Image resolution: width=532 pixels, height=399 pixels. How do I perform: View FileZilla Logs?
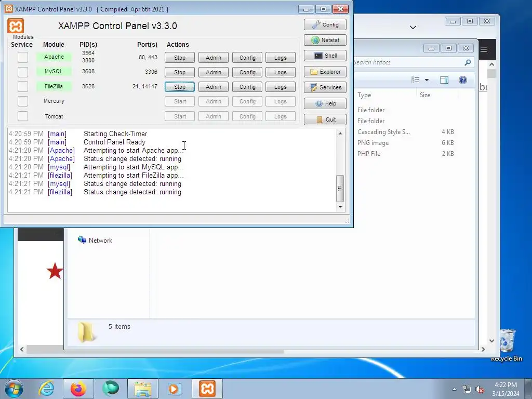point(281,87)
